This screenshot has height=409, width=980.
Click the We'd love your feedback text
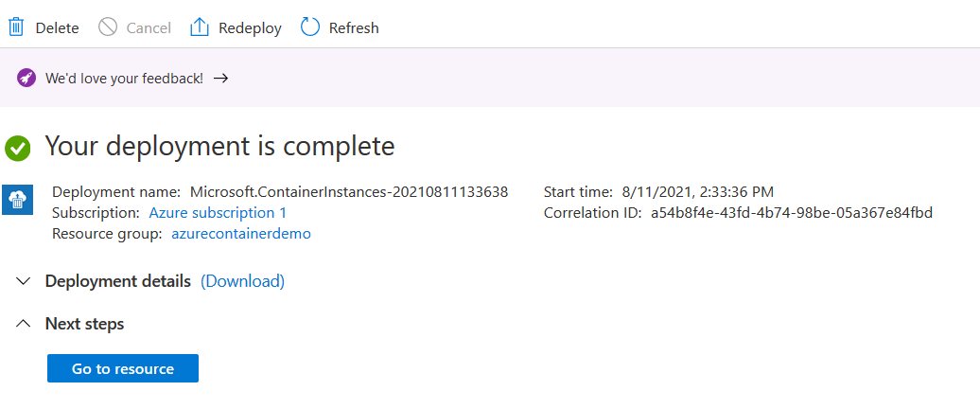click(x=124, y=78)
